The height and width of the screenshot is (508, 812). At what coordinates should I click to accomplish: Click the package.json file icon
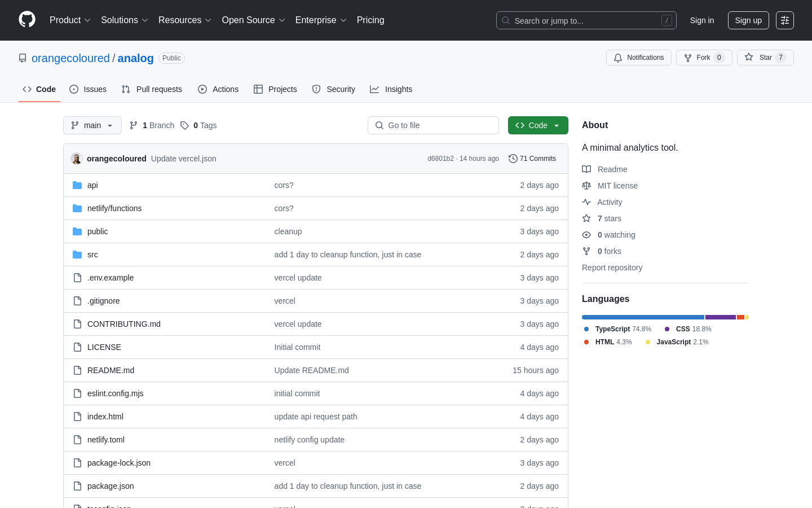coord(77,486)
